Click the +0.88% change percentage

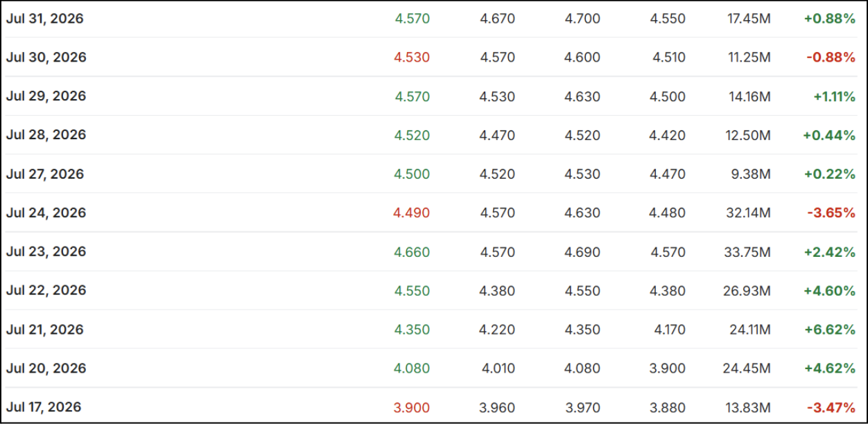[829, 19]
